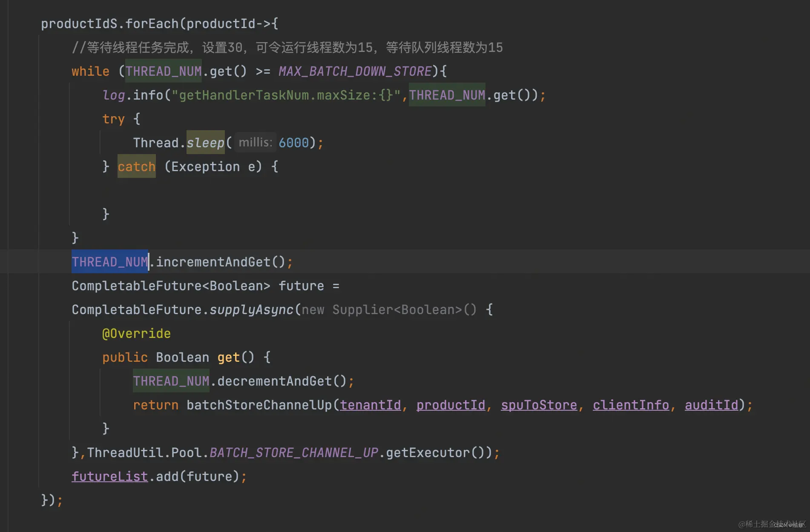Click CompletableFuture<Boolean> type declaration

coord(171,286)
